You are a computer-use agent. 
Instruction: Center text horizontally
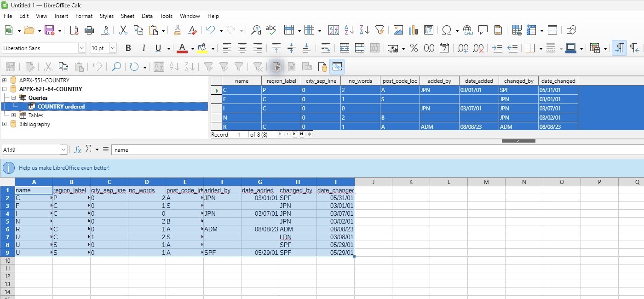coord(242,48)
